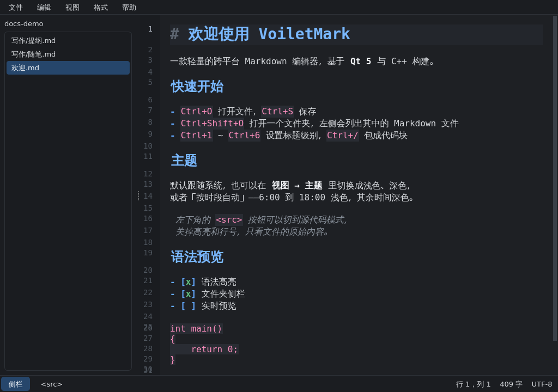Viewport: 558px width, 392px height.
Task: Select 欢迎.md in the file list
Action: (68, 68)
